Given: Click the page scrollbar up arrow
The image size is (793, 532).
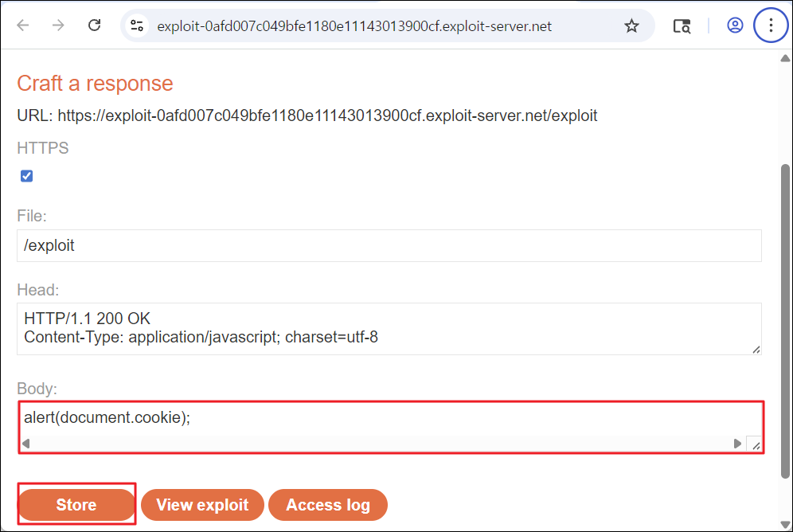Looking at the screenshot, I should click(785, 59).
